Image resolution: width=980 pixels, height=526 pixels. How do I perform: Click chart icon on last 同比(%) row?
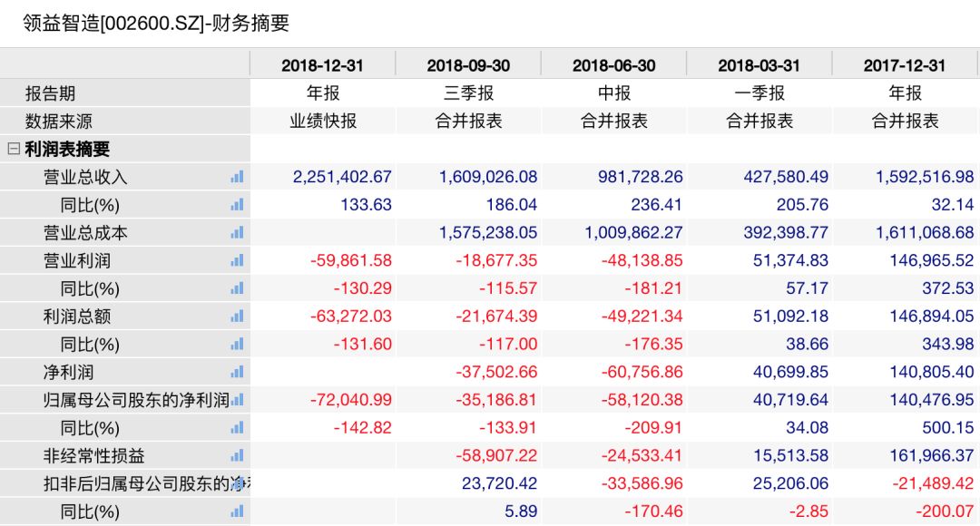(x=237, y=511)
